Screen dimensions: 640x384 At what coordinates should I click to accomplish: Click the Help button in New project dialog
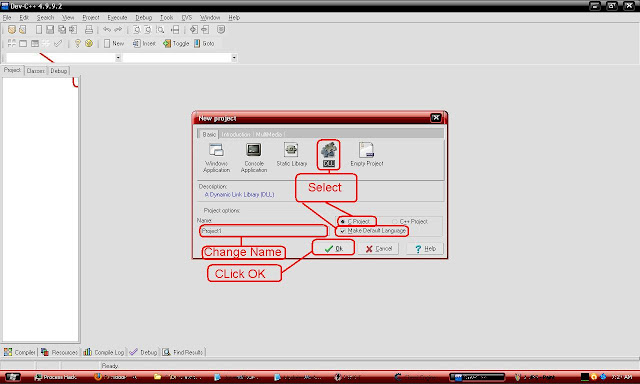click(x=425, y=249)
